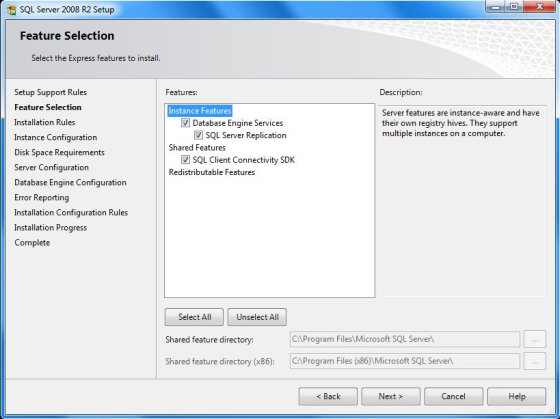Image resolution: width=560 pixels, height=419 pixels.
Task: Click the Complete step
Action: point(32,242)
